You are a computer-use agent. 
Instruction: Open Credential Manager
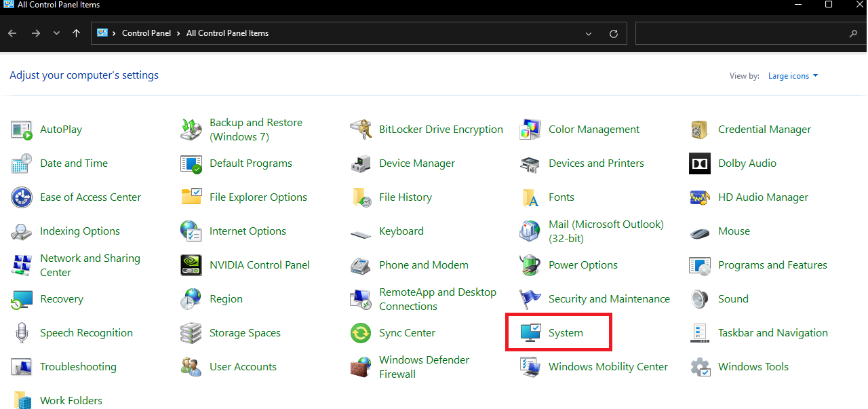click(x=764, y=130)
